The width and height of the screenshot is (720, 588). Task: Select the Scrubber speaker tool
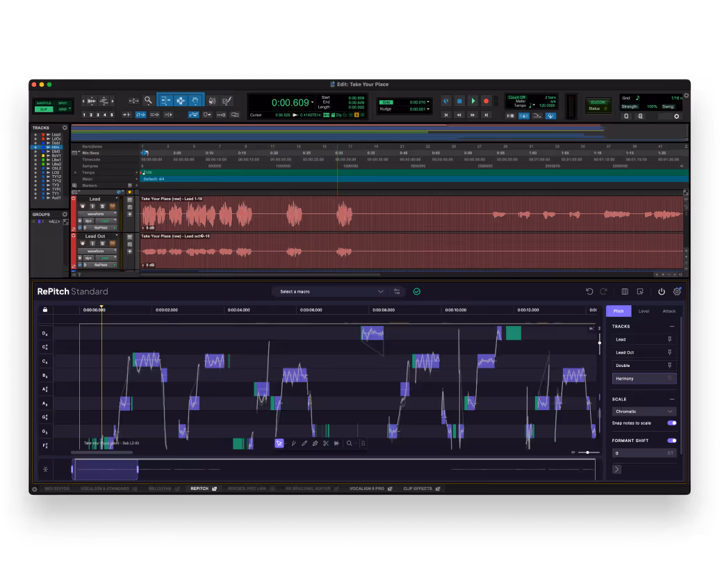212,101
